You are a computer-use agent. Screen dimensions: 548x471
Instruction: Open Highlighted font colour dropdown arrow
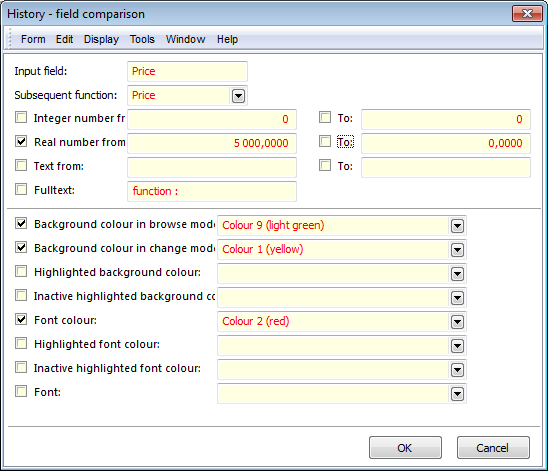(x=457, y=346)
